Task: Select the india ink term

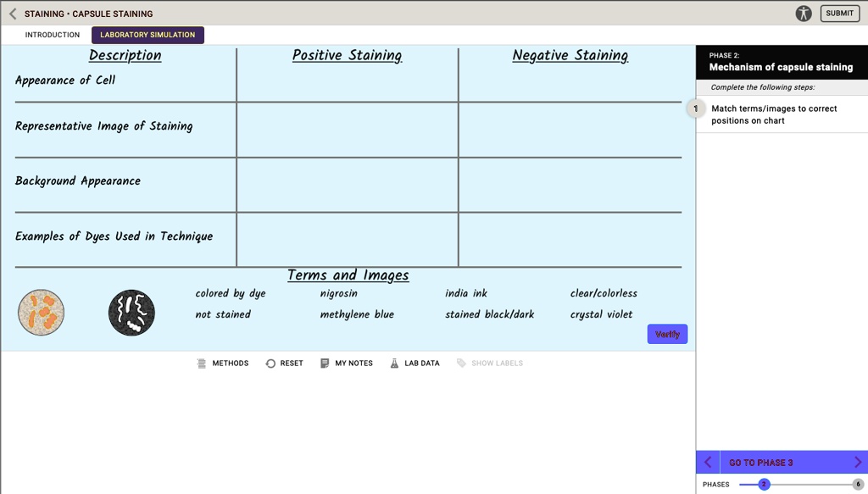Action: (x=466, y=293)
